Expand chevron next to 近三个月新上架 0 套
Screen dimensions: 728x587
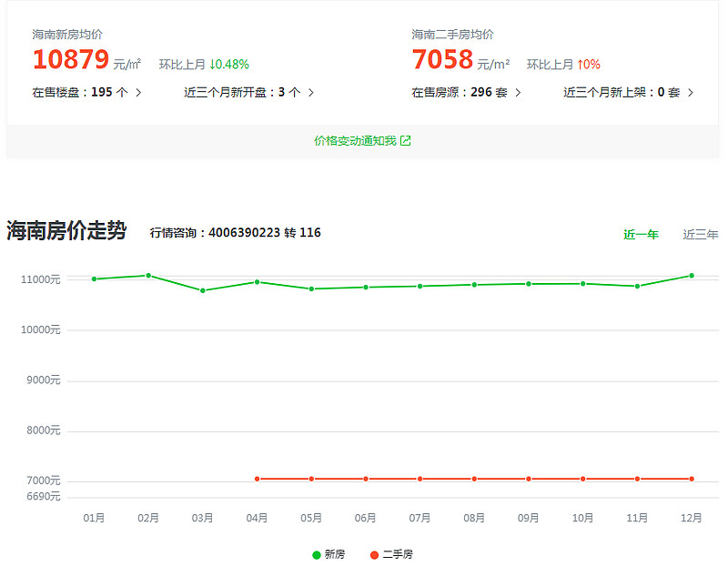691,93
